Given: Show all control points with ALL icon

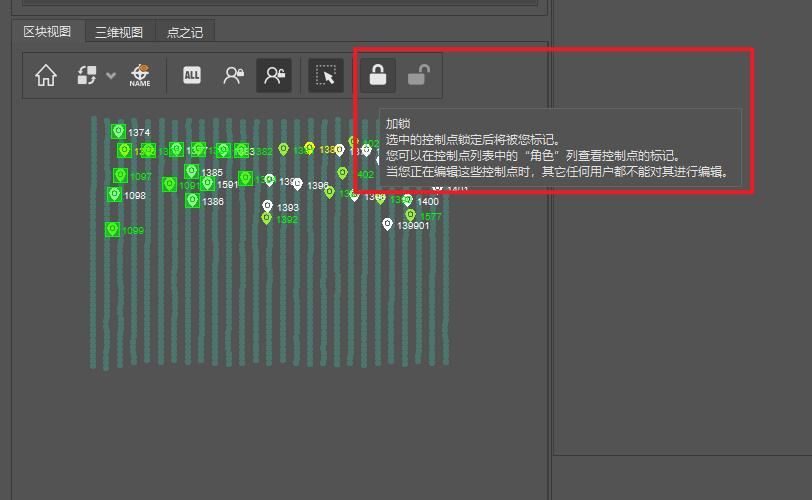Looking at the screenshot, I should (x=192, y=76).
